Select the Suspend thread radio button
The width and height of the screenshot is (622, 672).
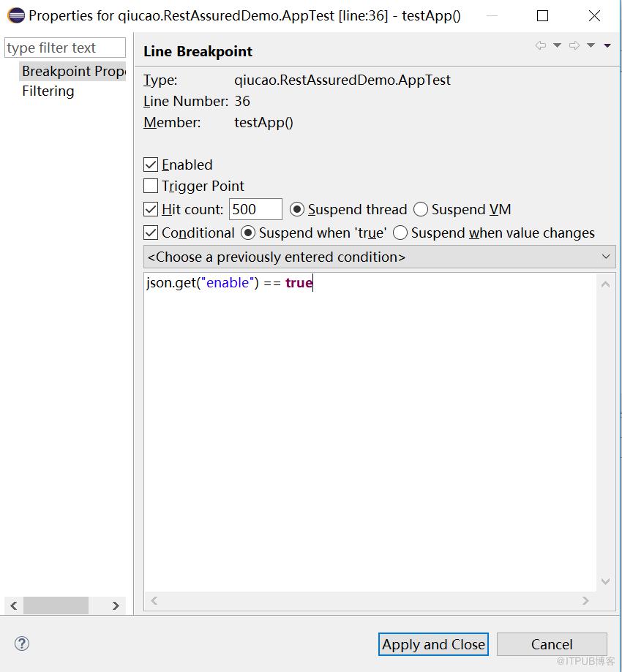297,209
